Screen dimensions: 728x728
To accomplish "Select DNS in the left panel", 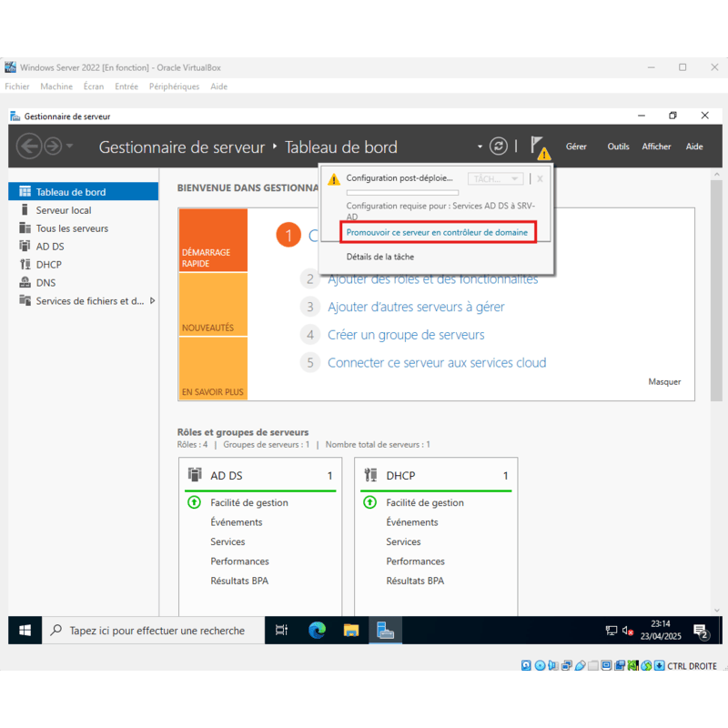I will (x=45, y=283).
